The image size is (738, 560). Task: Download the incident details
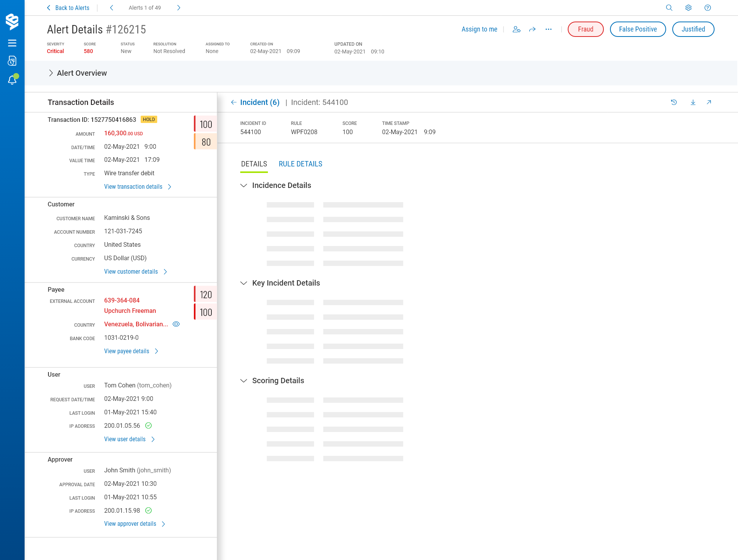coord(693,102)
